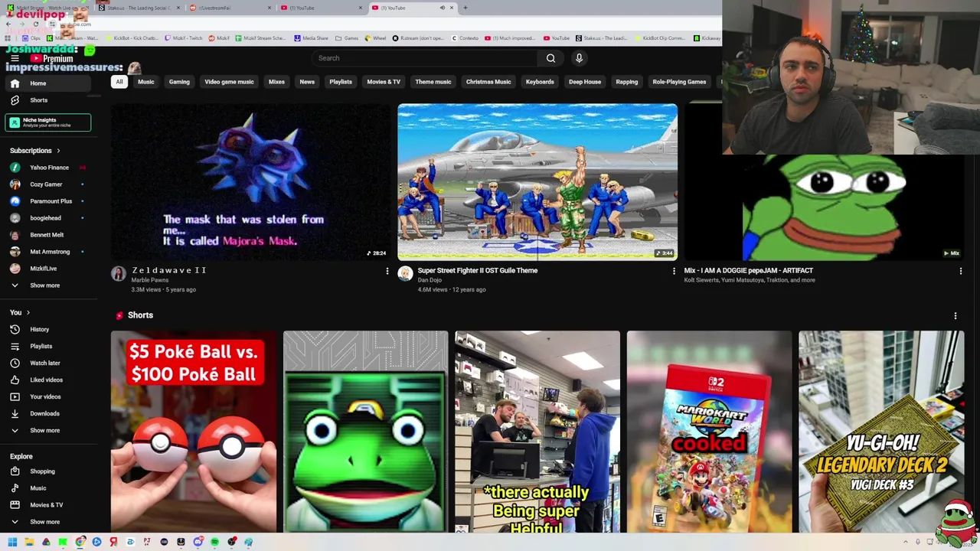Click the YouTube search magnifier button
This screenshot has width=980, height=551.
550,58
